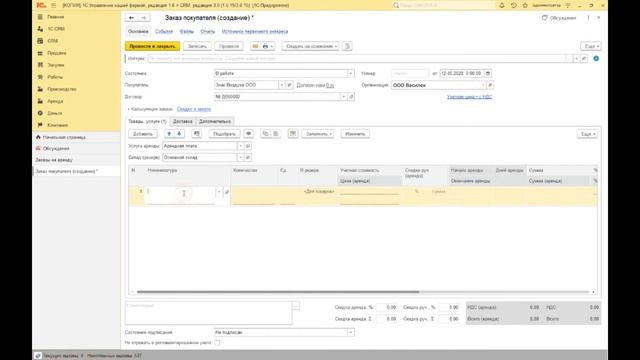Open the 'Главное' section in the sidebar
This screenshot has height=360, width=640.
point(56,17)
